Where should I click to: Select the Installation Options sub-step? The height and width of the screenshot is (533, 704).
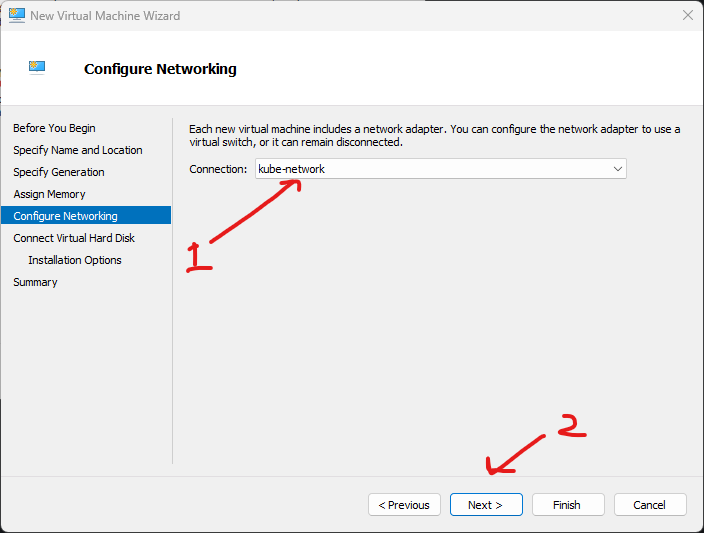tap(75, 260)
